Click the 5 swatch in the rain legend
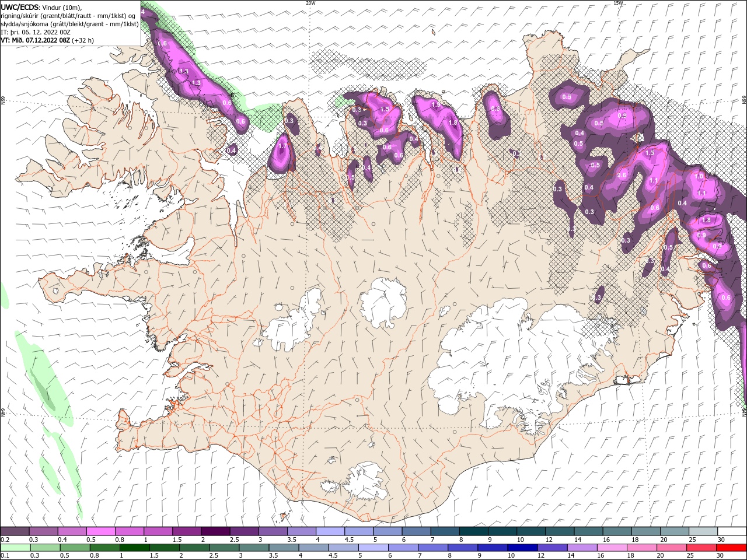The image size is (747, 560). (x=373, y=547)
